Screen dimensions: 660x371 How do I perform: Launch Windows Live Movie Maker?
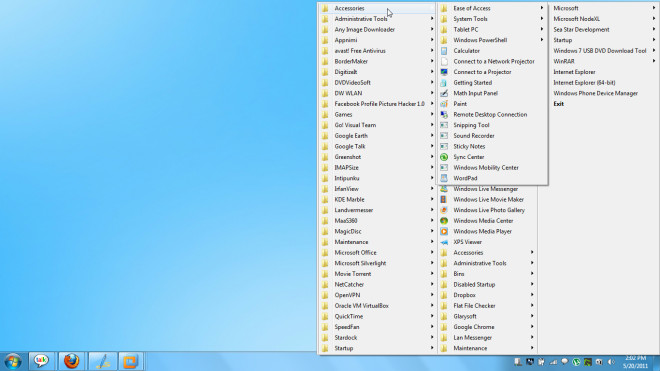point(489,199)
